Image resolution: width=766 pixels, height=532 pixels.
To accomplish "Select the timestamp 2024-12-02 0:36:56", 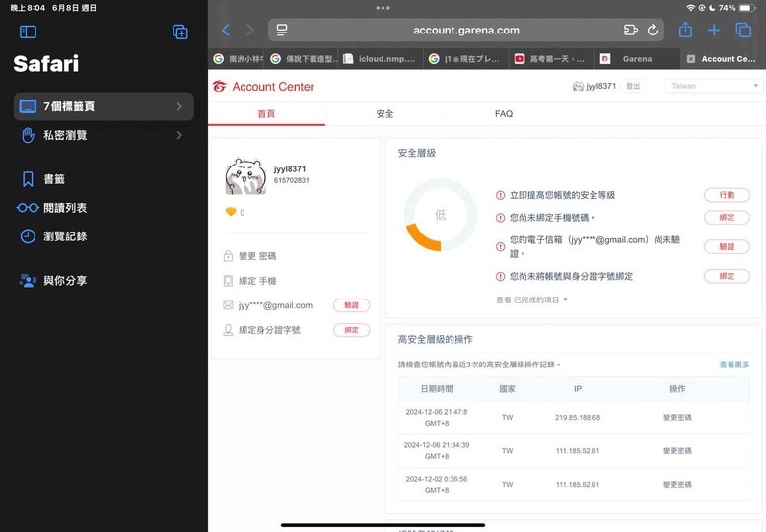I will click(x=437, y=479).
